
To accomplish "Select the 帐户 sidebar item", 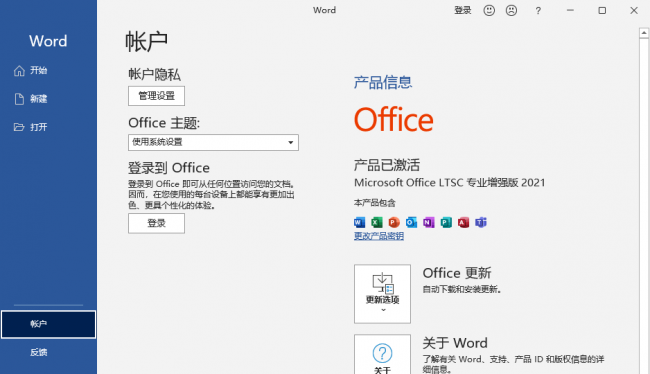I will point(49,324).
